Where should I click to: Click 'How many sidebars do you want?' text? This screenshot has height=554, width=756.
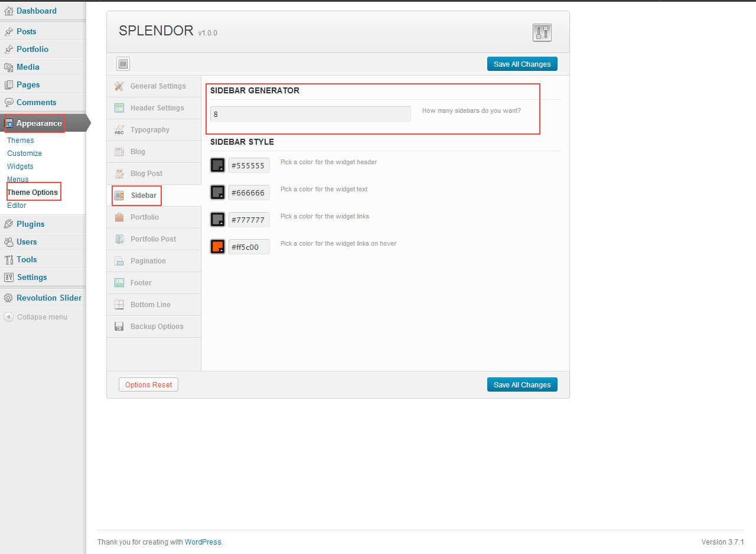(471, 110)
